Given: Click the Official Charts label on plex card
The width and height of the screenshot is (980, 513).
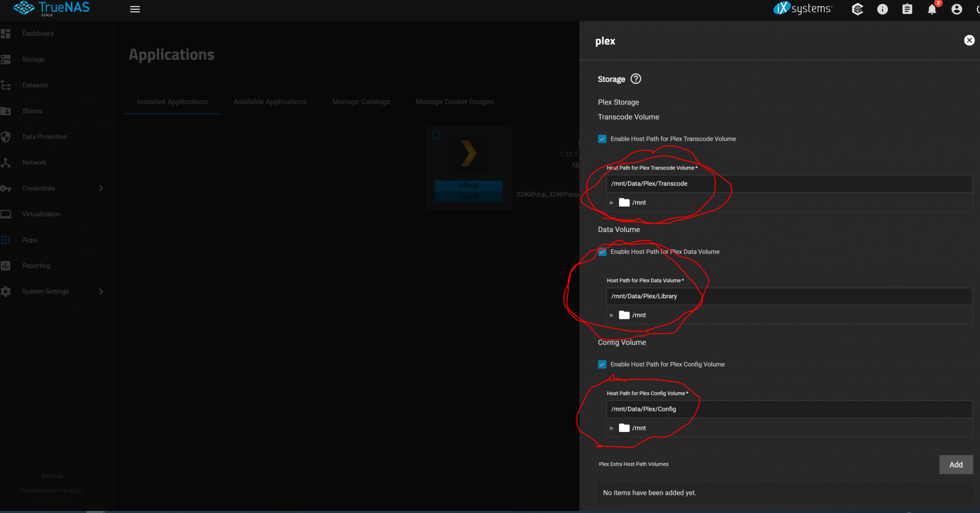Looking at the screenshot, I should 469,191.
